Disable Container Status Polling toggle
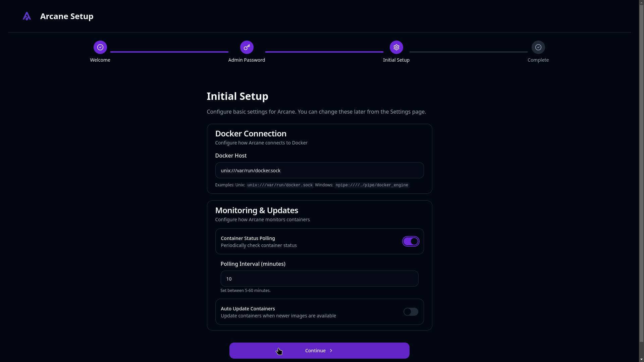Image resolution: width=644 pixels, height=362 pixels. coord(411,241)
